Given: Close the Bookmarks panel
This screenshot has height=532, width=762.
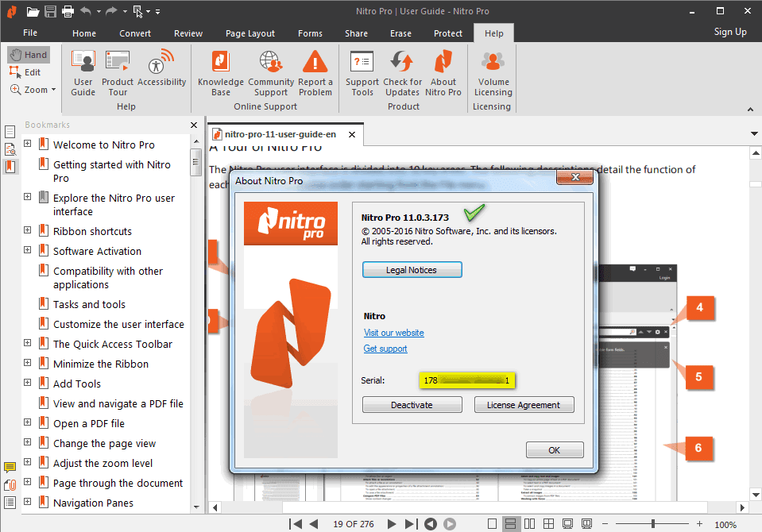Looking at the screenshot, I should (x=194, y=125).
